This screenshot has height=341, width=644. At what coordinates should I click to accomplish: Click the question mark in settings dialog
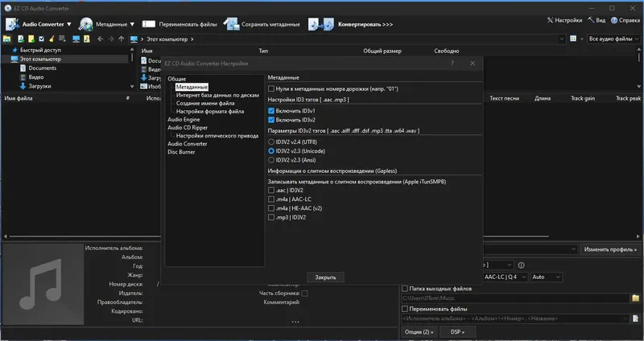[452, 64]
